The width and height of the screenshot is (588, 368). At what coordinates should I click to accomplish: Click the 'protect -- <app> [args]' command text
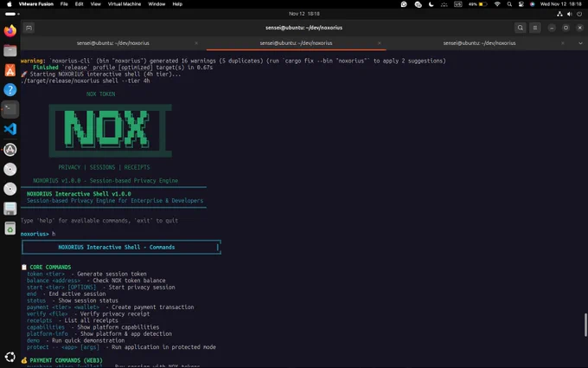(x=63, y=347)
